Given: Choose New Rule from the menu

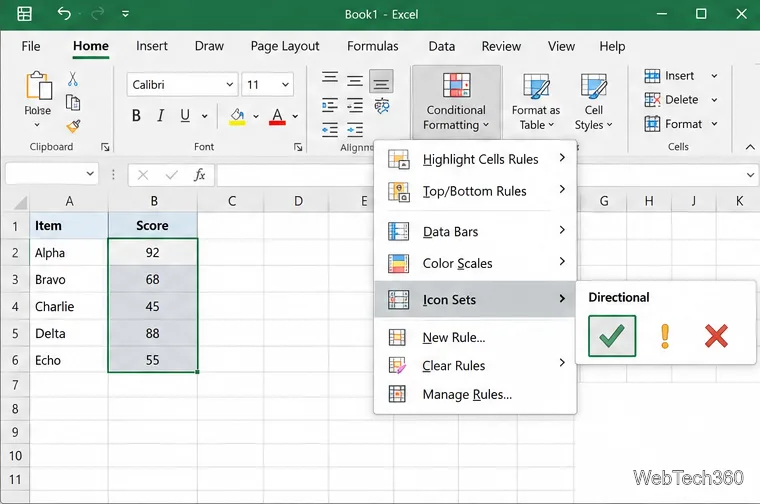Looking at the screenshot, I should click(475, 337).
